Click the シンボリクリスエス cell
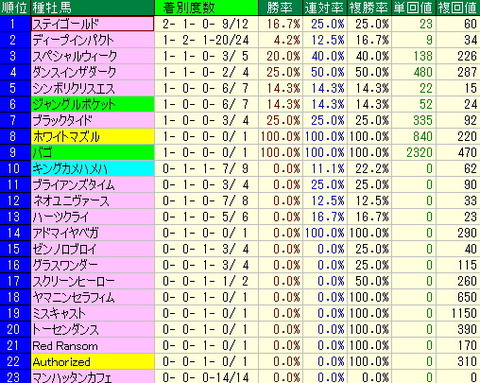480x383 pixels. (x=93, y=88)
